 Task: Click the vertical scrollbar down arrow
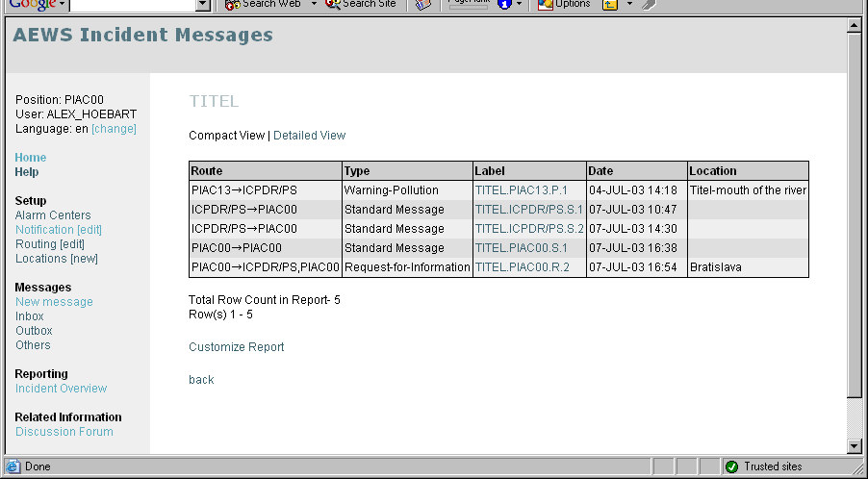pyautogui.click(x=854, y=445)
